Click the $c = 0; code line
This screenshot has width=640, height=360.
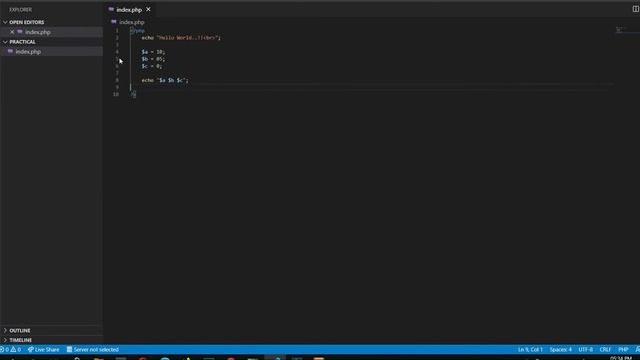(x=151, y=66)
